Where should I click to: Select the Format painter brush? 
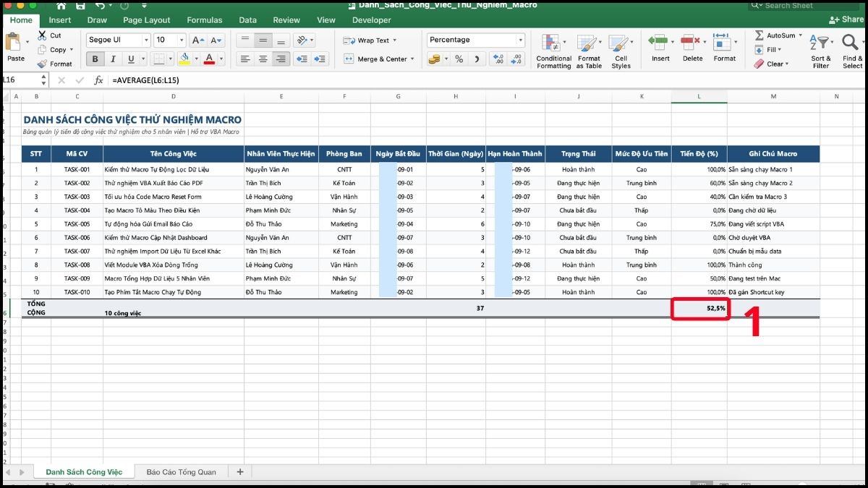click(x=42, y=64)
